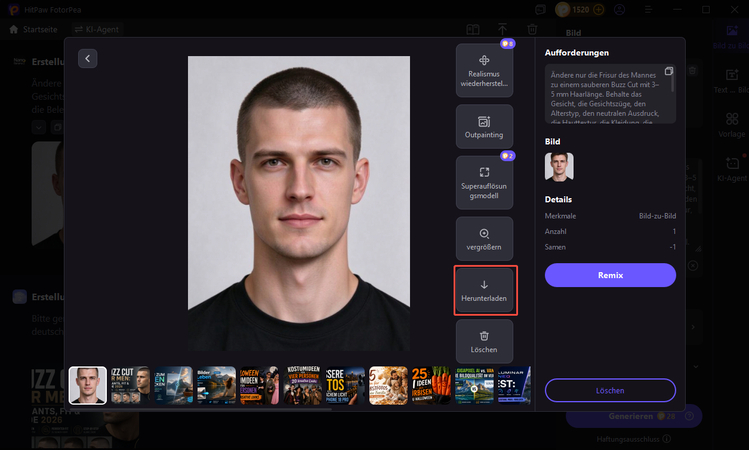The height and width of the screenshot is (450, 749).
Task: Click the help icon beside Generieren
Action: click(689, 416)
